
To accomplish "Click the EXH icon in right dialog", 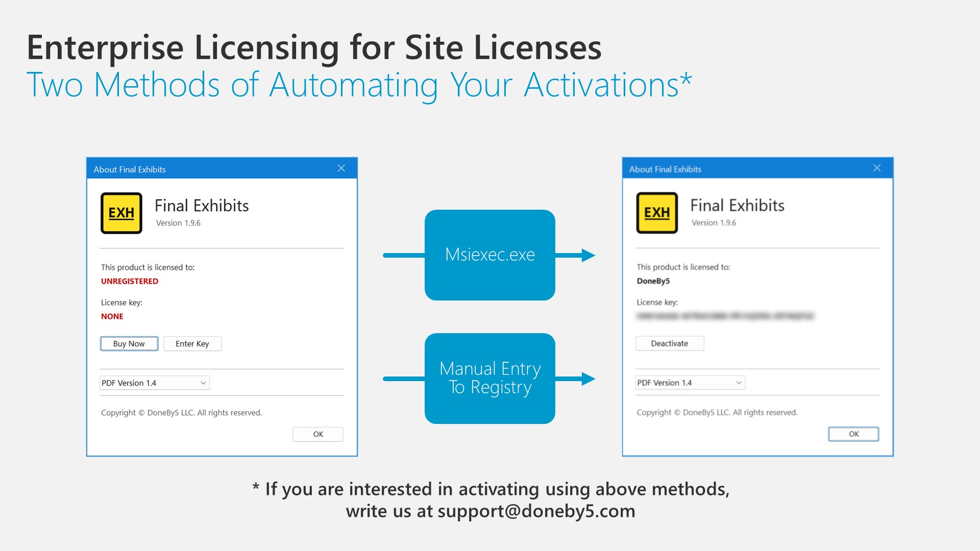I will (x=657, y=213).
